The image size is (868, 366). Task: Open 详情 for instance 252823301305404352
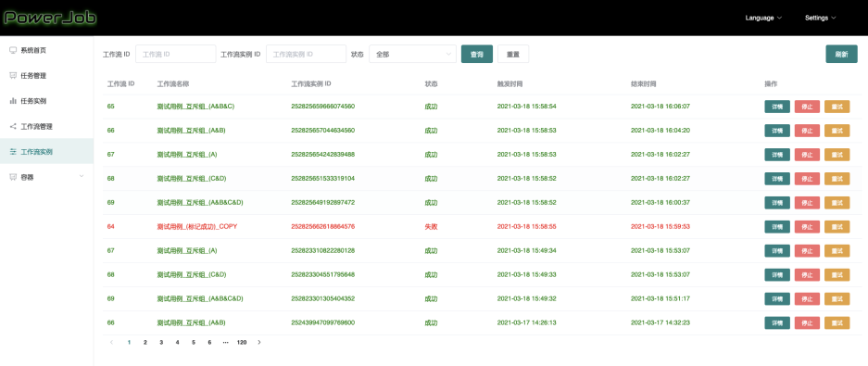777,298
